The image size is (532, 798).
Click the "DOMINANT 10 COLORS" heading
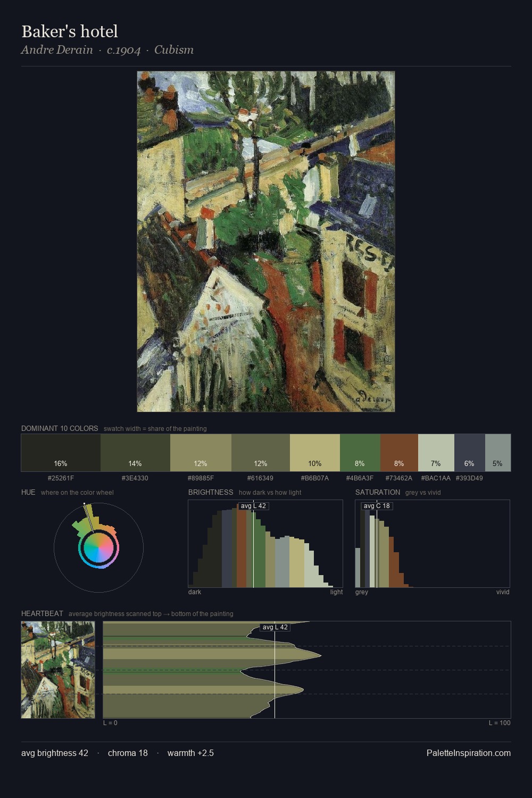pyautogui.click(x=60, y=428)
